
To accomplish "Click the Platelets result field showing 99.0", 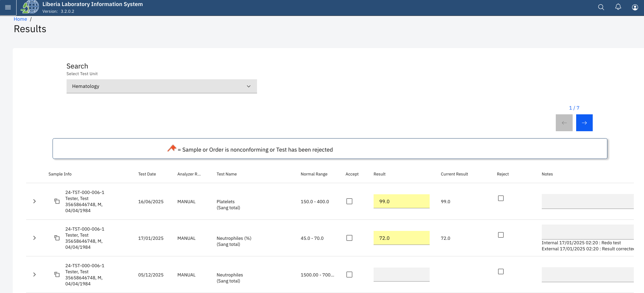I will click(401, 201).
